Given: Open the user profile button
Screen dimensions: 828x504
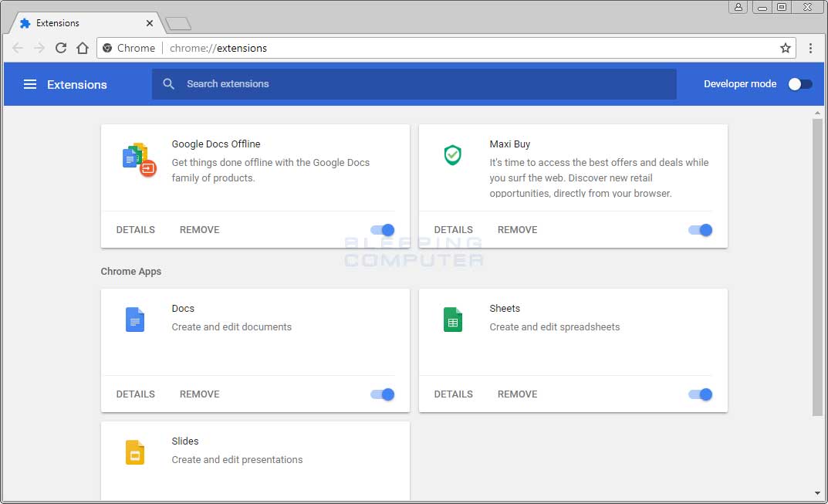Looking at the screenshot, I should pyautogui.click(x=738, y=7).
